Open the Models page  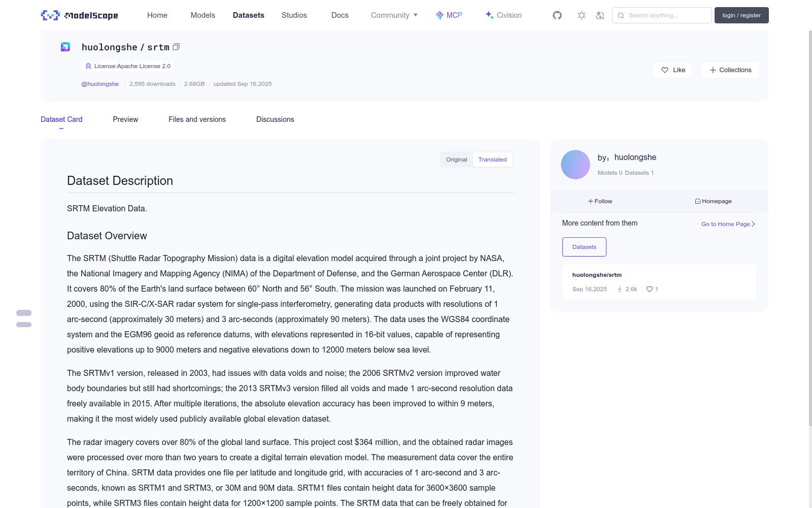pyautogui.click(x=203, y=15)
